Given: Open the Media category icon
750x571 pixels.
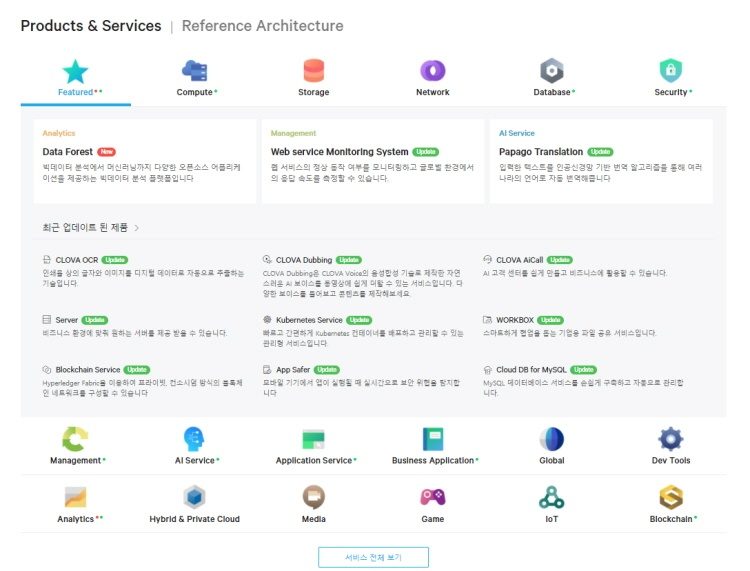Looking at the screenshot, I should [314, 497].
